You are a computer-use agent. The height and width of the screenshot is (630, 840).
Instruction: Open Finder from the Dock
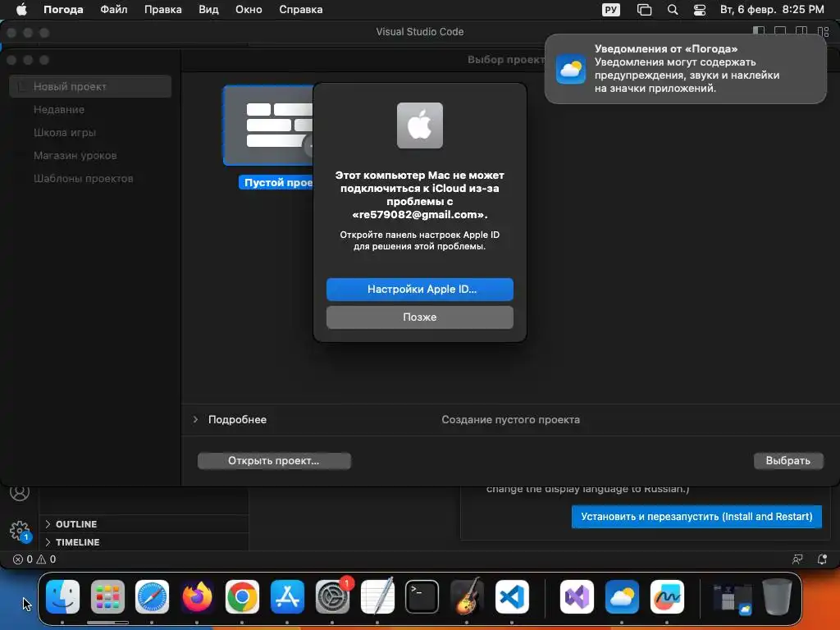pyautogui.click(x=62, y=596)
